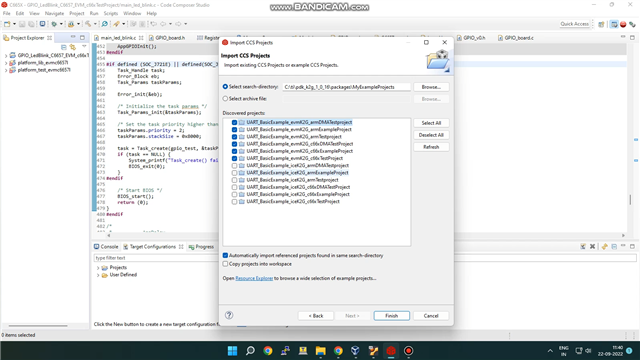Click the Build hammer toolbar icon

(x=88, y=24)
